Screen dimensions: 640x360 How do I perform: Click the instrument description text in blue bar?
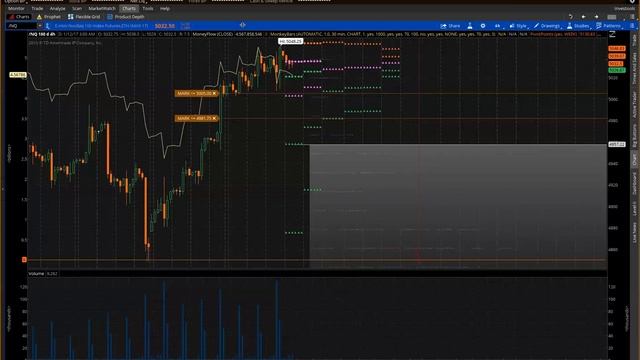(x=101, y=26)
